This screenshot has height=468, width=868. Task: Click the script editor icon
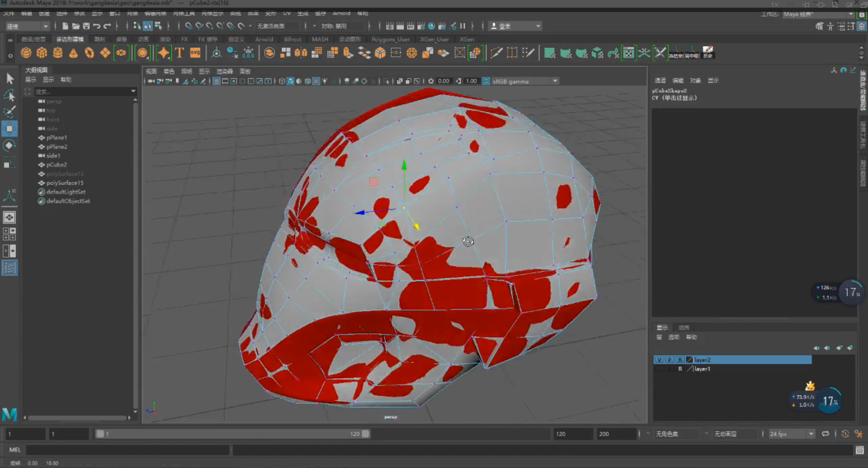(x=860, y=450)
